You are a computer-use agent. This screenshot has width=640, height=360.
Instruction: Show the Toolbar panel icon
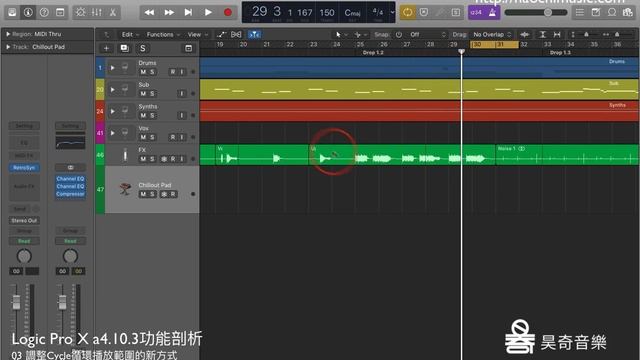pos(60,12)
